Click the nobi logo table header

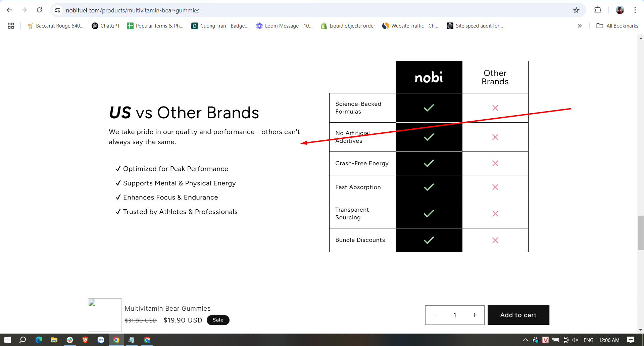[429, 77]
